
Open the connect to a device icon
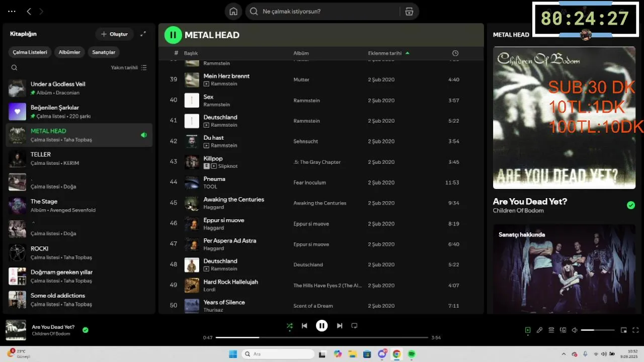pos(563,330)
